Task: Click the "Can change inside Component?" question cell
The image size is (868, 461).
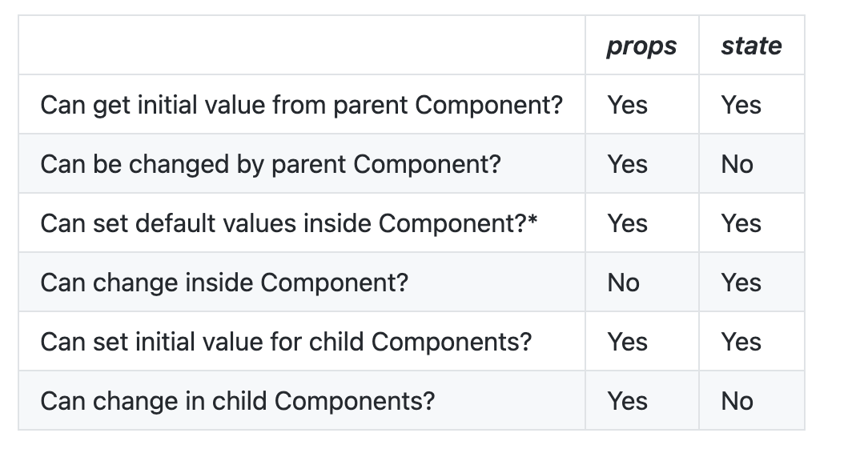Action: (x=223, y=283)
